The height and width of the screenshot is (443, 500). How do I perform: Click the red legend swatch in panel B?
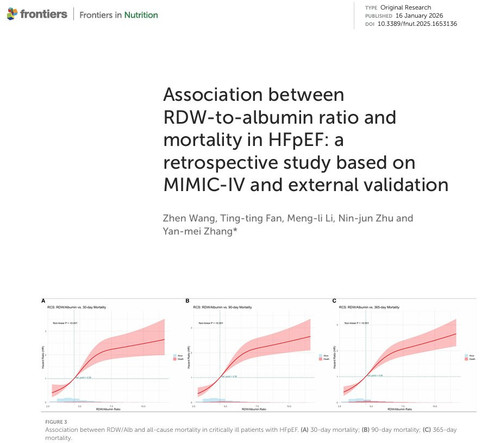(x=321, y=359)
